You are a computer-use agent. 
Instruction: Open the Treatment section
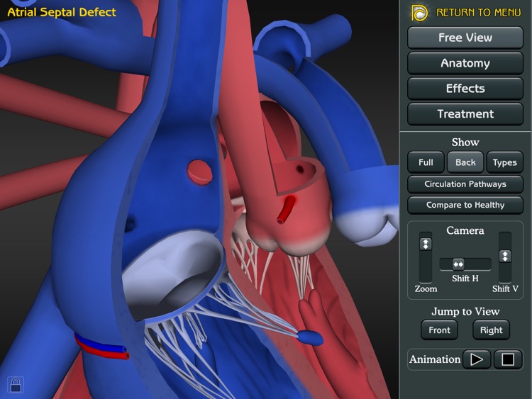pyautogui.click(x=465, y=114)
